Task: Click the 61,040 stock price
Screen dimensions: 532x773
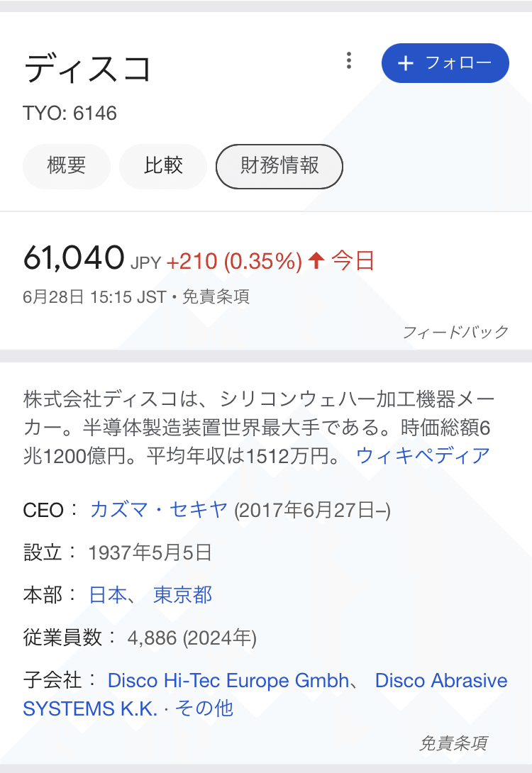Action: [74, 257]
